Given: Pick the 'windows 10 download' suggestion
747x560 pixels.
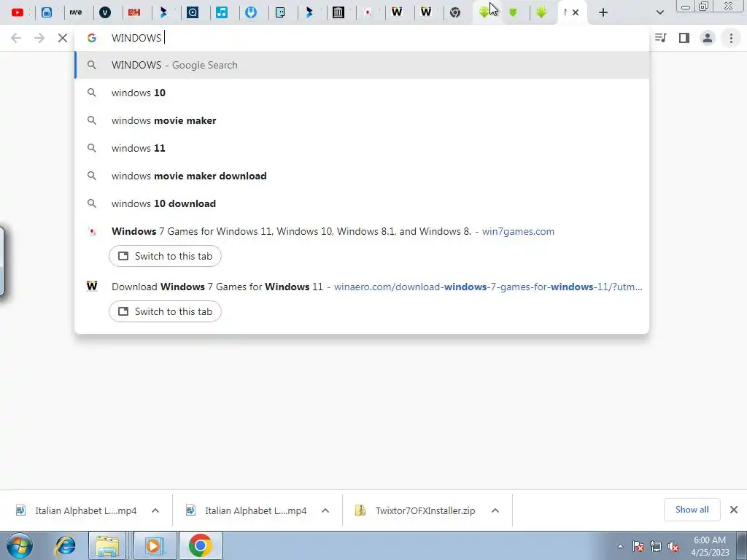Looking at the screenshot, I should tap(362, 203).
